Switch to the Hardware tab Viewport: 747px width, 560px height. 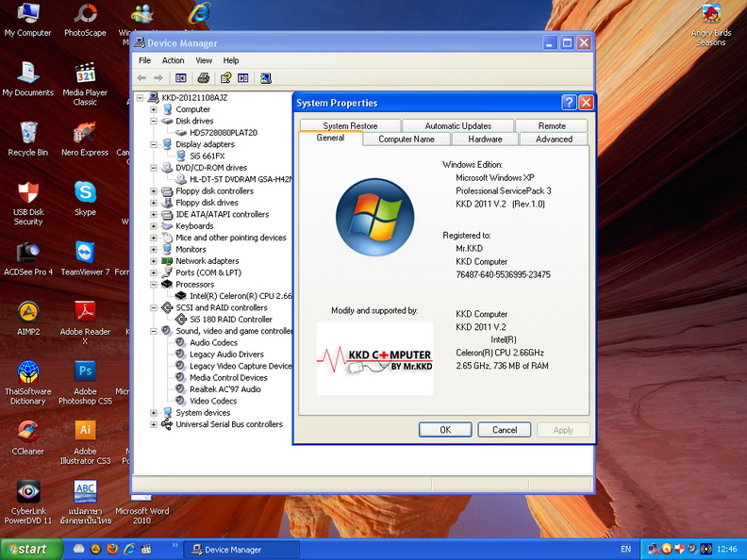[485, 139]
